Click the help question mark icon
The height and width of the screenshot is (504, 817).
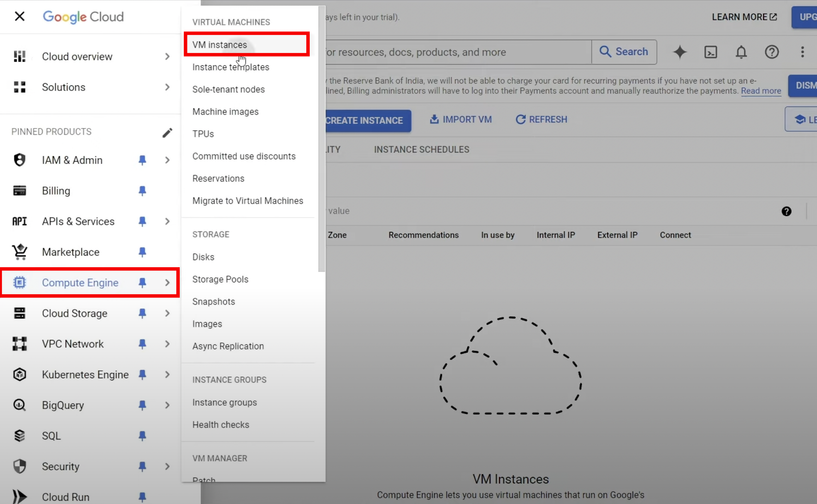point(772,52)
